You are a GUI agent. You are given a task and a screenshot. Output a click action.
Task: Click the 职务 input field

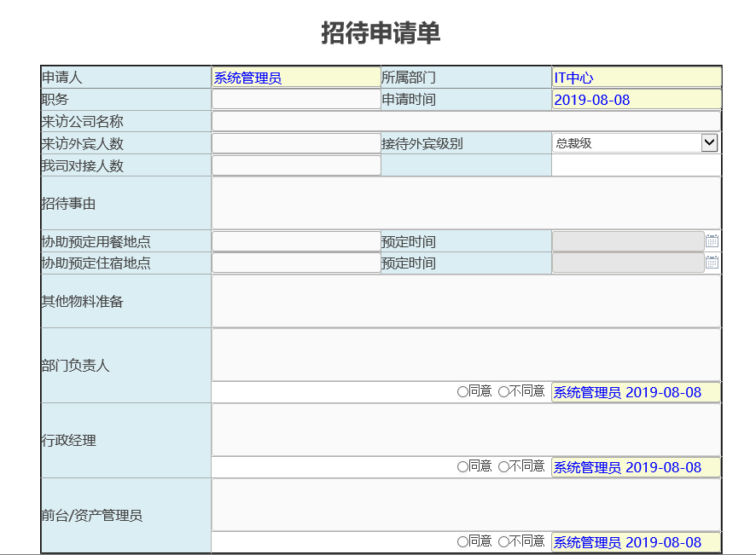[x=294, y=99]
